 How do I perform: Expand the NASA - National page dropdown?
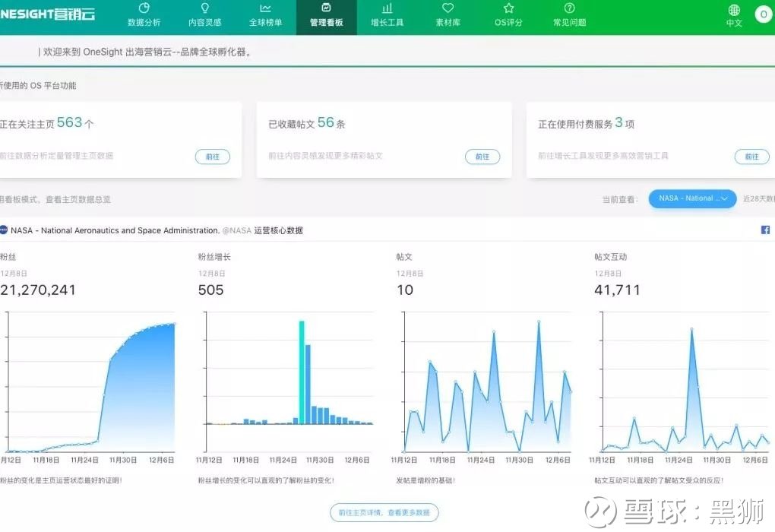pos(692,198)
